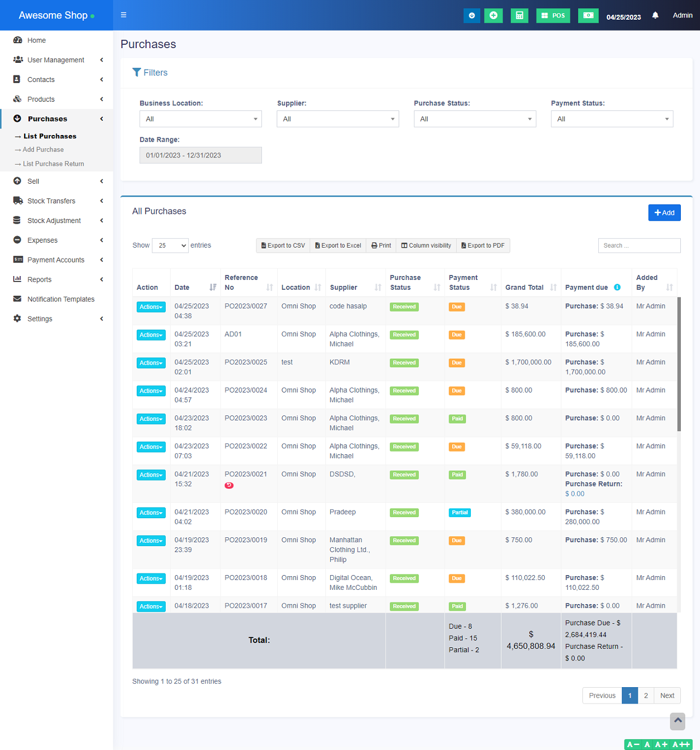Open Add Purchase in sidebar
Image resolution: width=700 pixels, height=750 pixels.
click(43, 150)
